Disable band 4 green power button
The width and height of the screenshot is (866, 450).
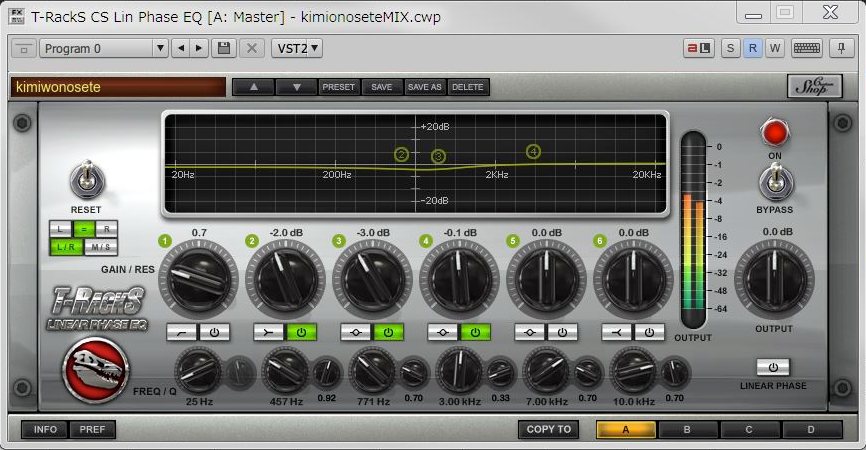[475, 332]
